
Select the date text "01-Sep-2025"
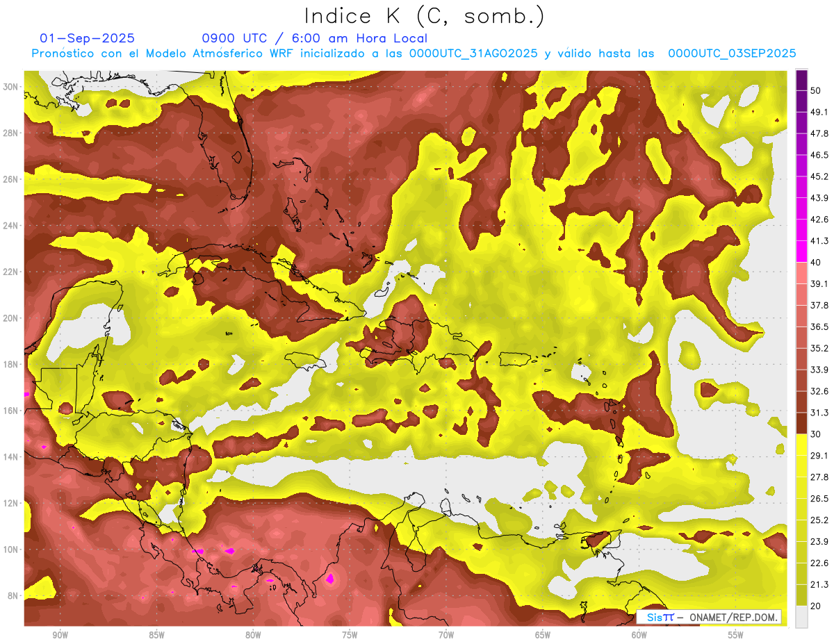[x=88, y=38]
